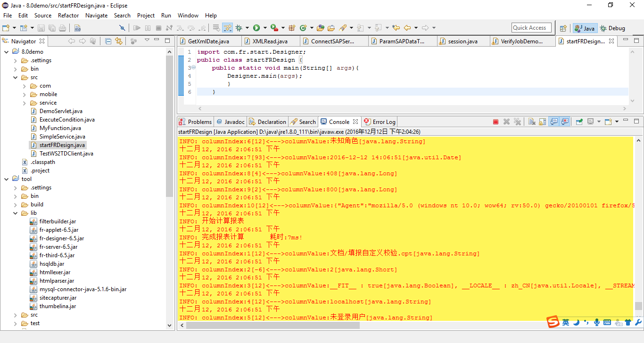Screen dimensions: 644x343
Task: Click the Last Edit Location icon
Action: point(396,28)
